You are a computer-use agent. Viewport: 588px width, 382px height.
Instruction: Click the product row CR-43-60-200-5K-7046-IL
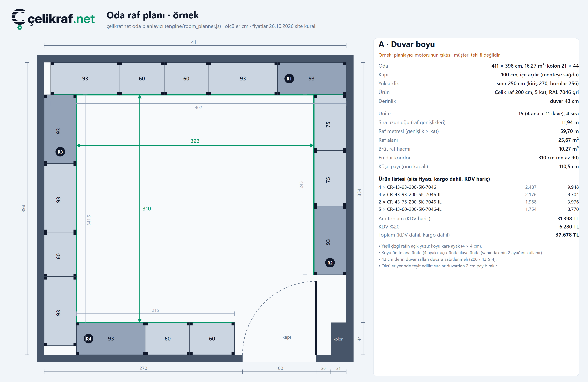478,209
